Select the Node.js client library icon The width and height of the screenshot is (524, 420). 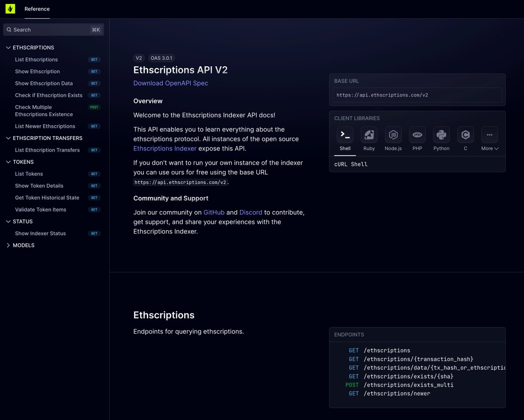[x=393, y=134]
